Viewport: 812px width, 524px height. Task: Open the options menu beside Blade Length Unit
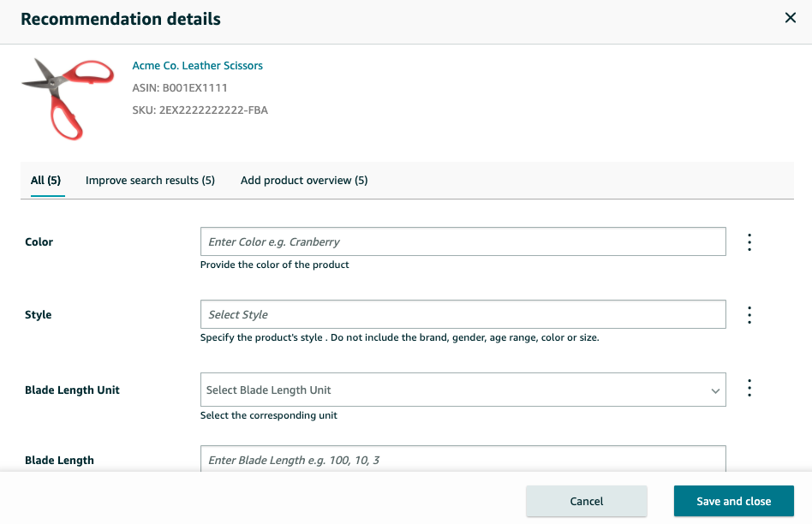point(749,388)
